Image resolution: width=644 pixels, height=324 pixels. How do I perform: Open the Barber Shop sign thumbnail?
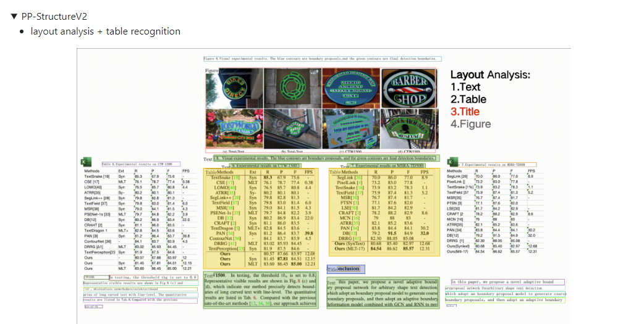click(409, 88)
